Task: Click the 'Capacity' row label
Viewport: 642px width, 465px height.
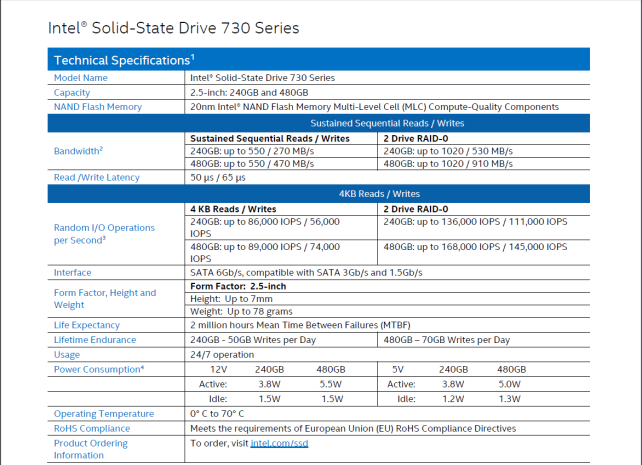Action: click(72, 93)
